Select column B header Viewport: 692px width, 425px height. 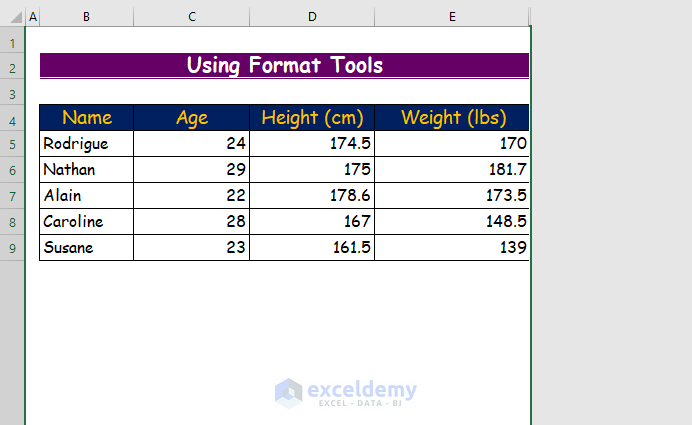click(86, 17)
